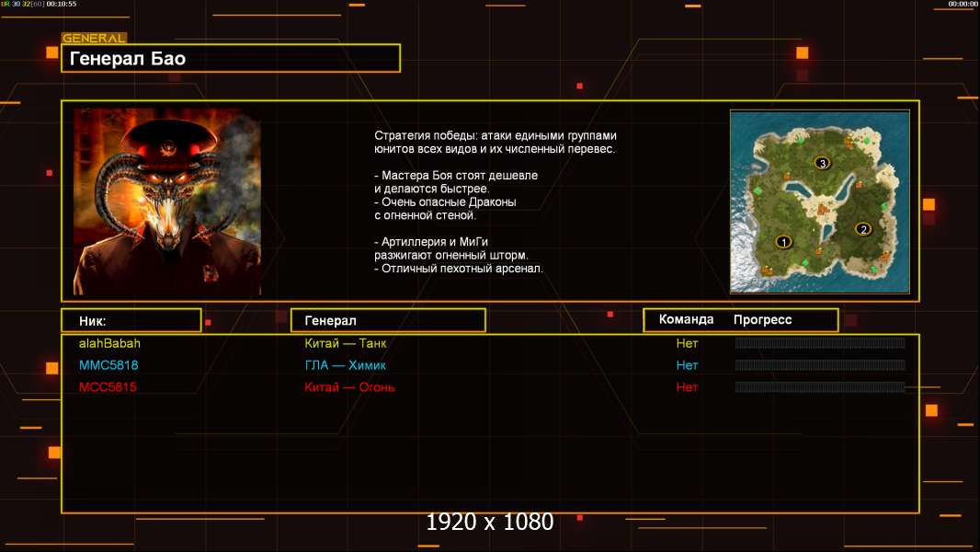980x552 pixels.
Task: Select player alahBabah
Action: (109, 343)
